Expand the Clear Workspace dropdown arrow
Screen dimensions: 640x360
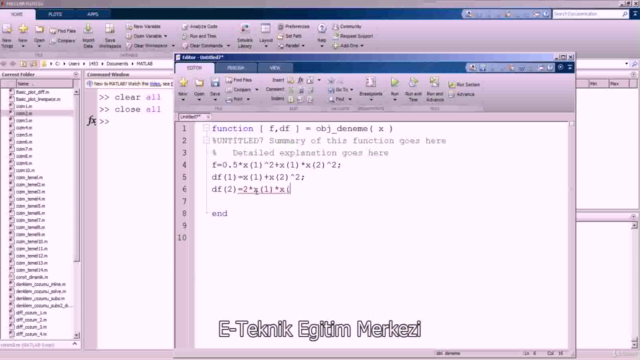[173, 46]
